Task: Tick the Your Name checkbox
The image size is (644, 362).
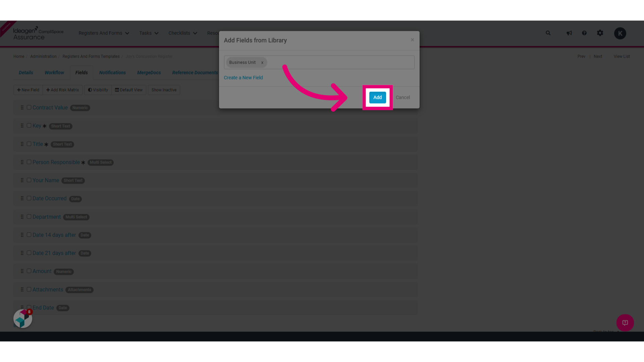Action: tap(29, 180)
